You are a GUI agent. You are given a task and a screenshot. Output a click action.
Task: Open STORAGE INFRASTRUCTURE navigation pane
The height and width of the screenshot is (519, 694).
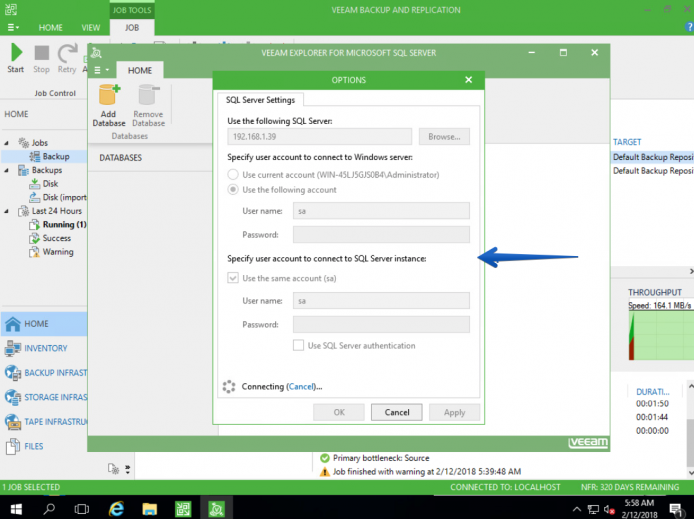(x=44, y=397)
